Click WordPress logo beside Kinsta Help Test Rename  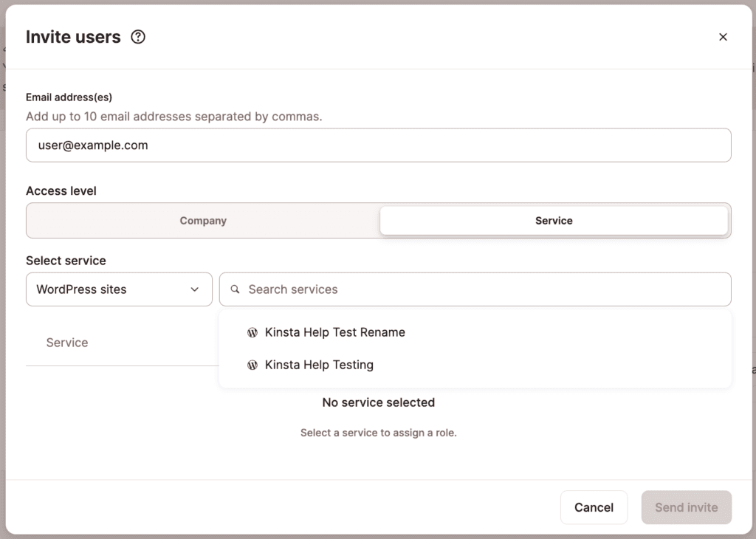click(252, 333)
